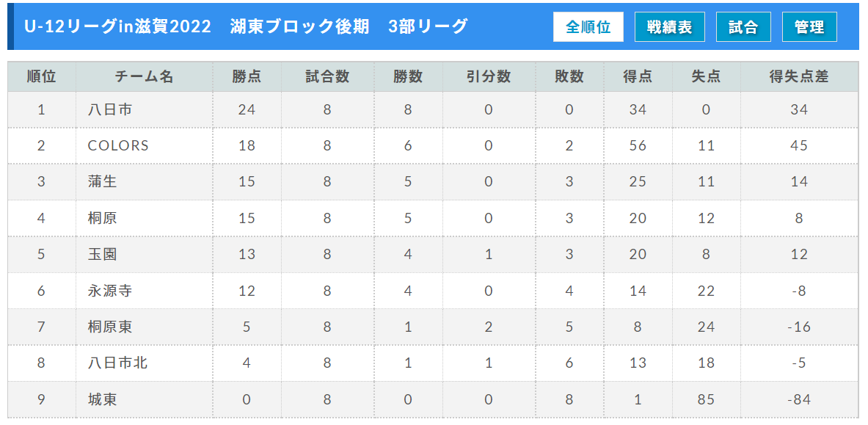Click the 得失点差 column header
868x425 pixels.
click(799, 76)
